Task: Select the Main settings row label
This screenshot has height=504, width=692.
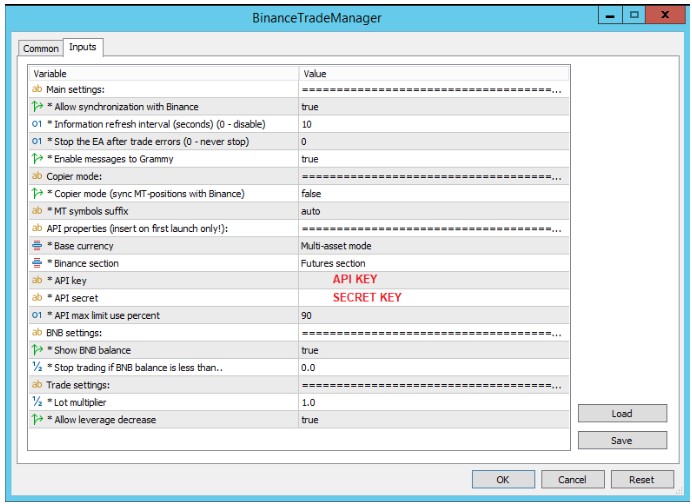Action: (75, 90)
